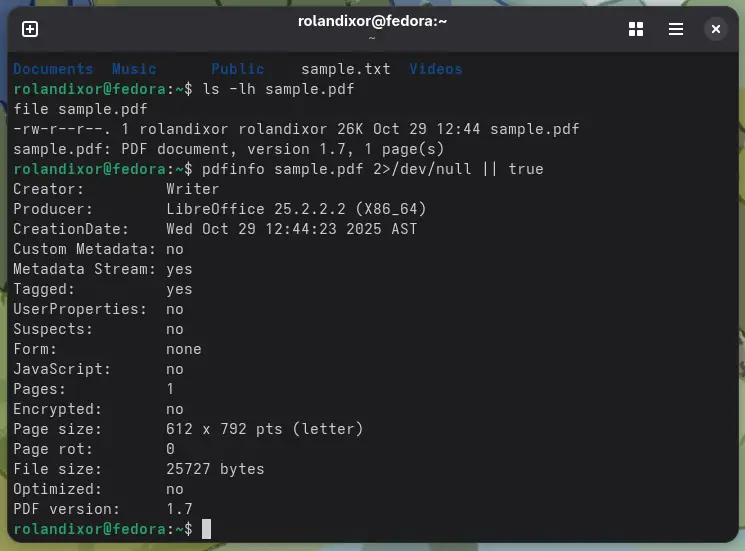The image size is (745, 551).
Task: Select the sample.txt filename in listing
Action: (345, 69)
